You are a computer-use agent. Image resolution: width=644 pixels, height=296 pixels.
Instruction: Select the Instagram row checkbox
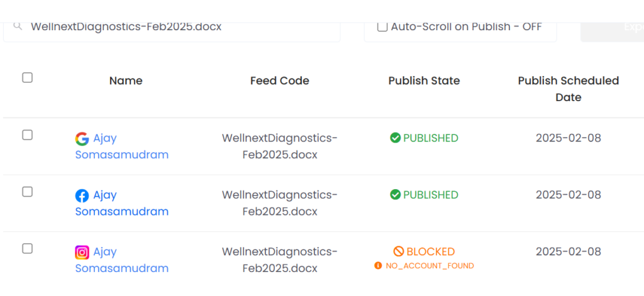tap(27, 249)
